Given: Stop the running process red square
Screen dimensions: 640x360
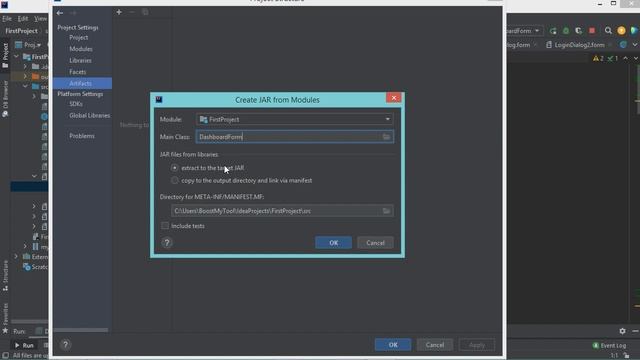Looking at the screenshot, I should pos(592,31).
